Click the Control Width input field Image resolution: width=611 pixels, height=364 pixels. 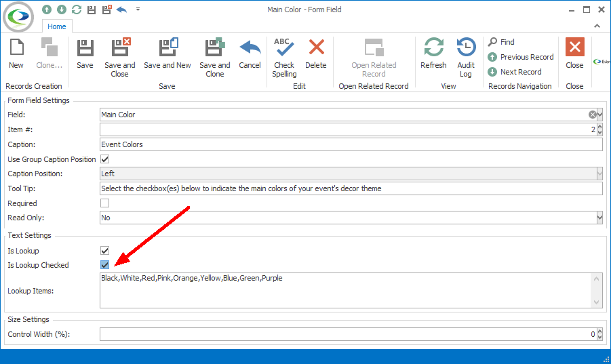tap(348, 334)
